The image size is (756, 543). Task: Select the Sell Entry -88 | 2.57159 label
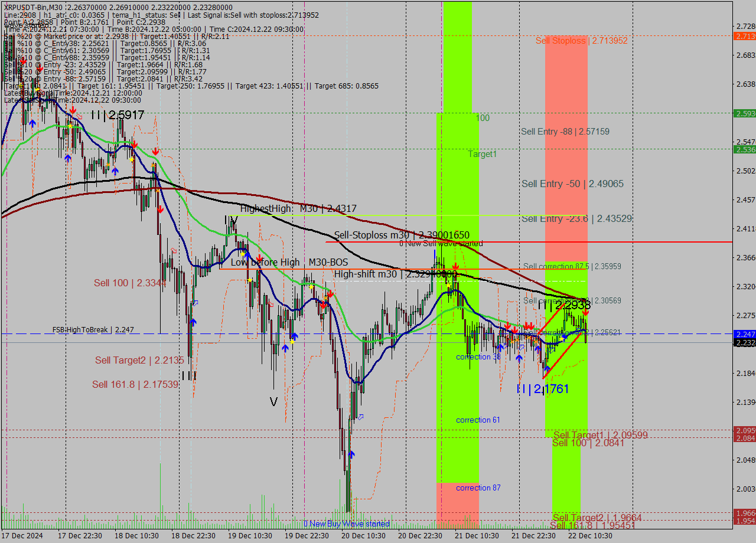click(565, 132)
